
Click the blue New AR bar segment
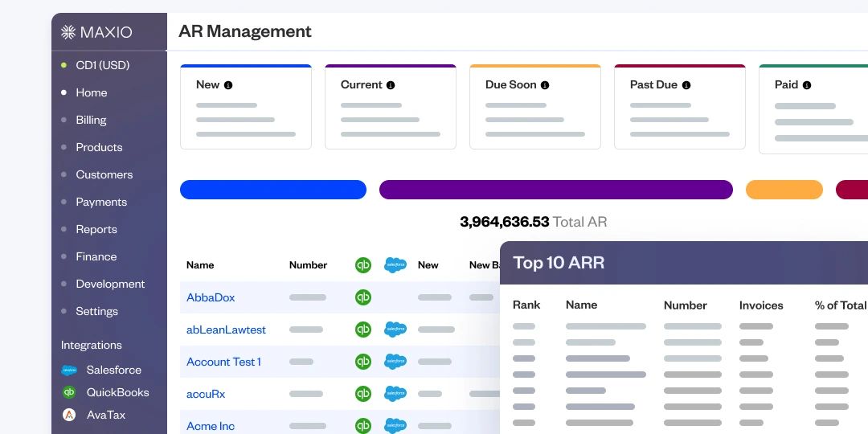273,190
